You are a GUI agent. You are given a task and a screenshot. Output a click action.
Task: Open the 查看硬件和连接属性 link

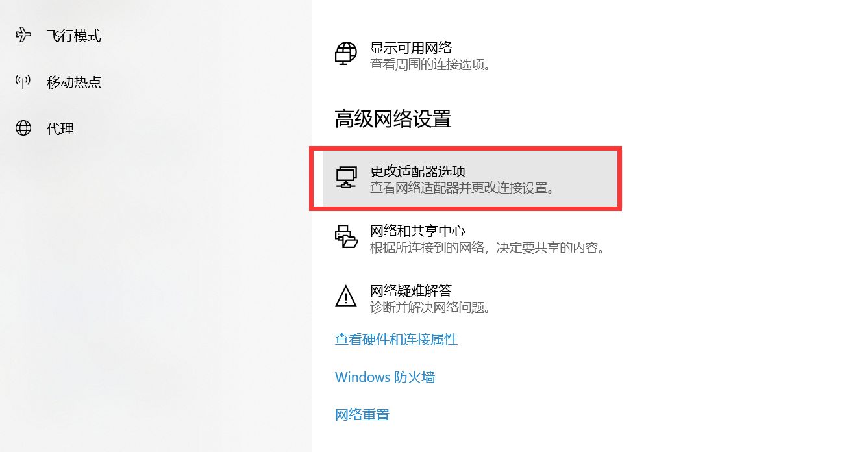point(397,339)
